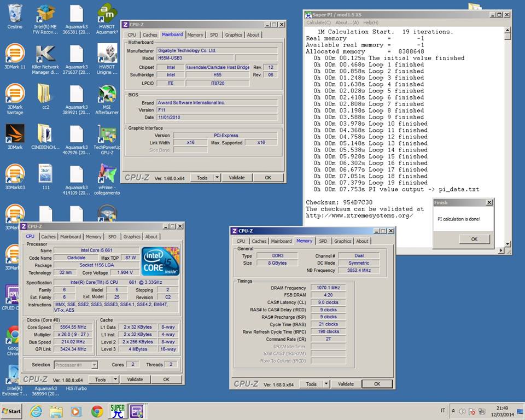Viewport: 525px width, 420px height.
Task: Click Super PI horizontal scrollbar right arrow
Action: (501, 250)
